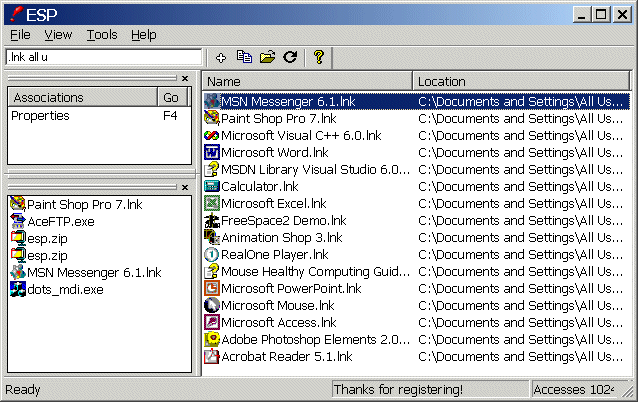This screenshot has height=402, width=638.
Task: Click the AceFTP.exe icon in history panel
Action: [18, 221]
